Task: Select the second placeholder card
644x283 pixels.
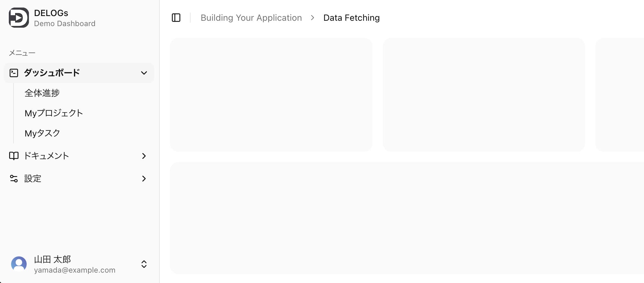Action: point(484,94)
